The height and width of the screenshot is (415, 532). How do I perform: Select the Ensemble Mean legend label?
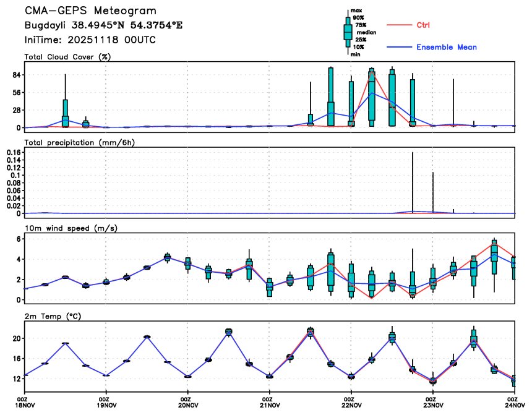446,48
